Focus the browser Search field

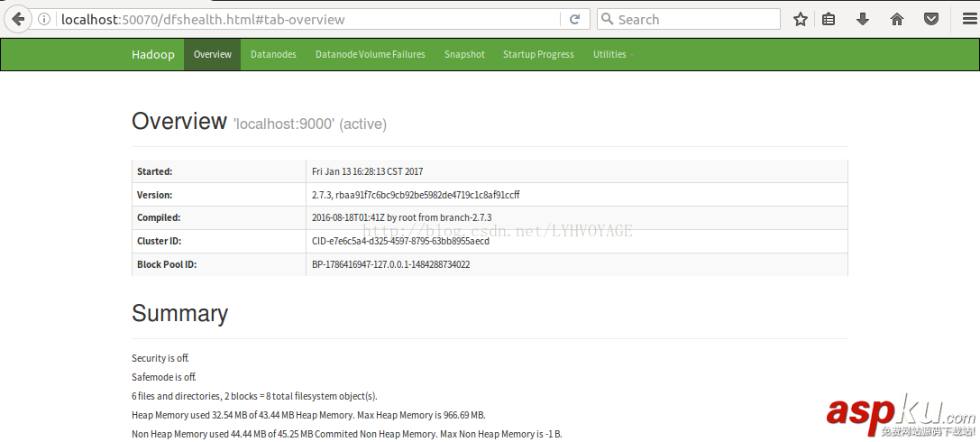(x=689, y=19)
